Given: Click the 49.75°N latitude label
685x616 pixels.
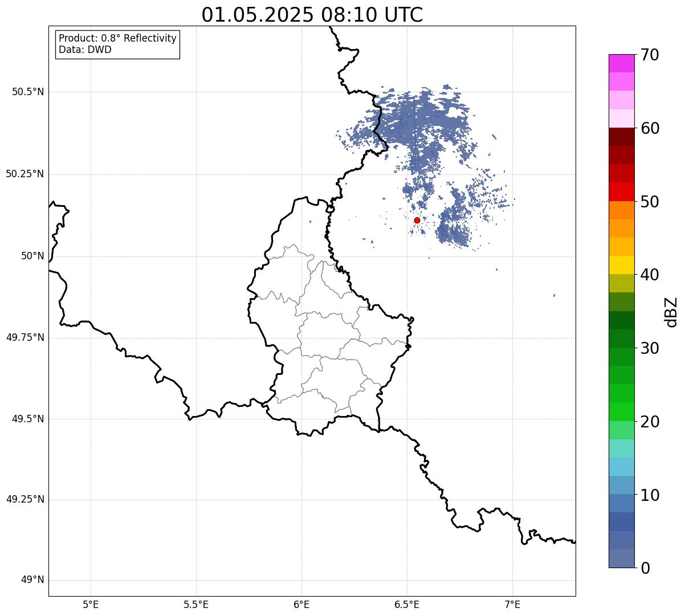Looking at the screenshot, I should pyautogui.click(x=25, y=337).
